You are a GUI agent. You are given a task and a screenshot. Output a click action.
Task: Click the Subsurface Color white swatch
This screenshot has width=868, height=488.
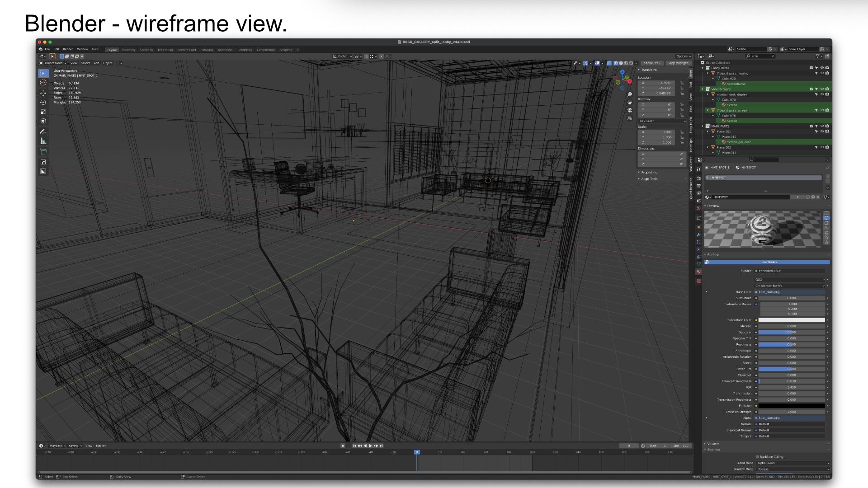[x=792, y=320]
